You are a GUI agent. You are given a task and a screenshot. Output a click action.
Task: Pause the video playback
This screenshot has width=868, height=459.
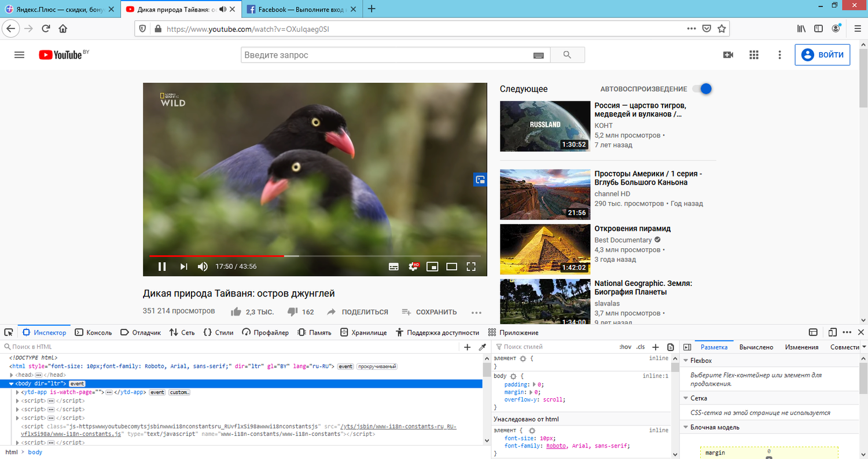[x=162, y=267]
